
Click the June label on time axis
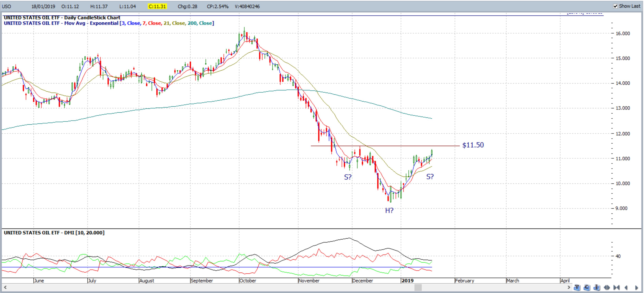coord(39,280)
